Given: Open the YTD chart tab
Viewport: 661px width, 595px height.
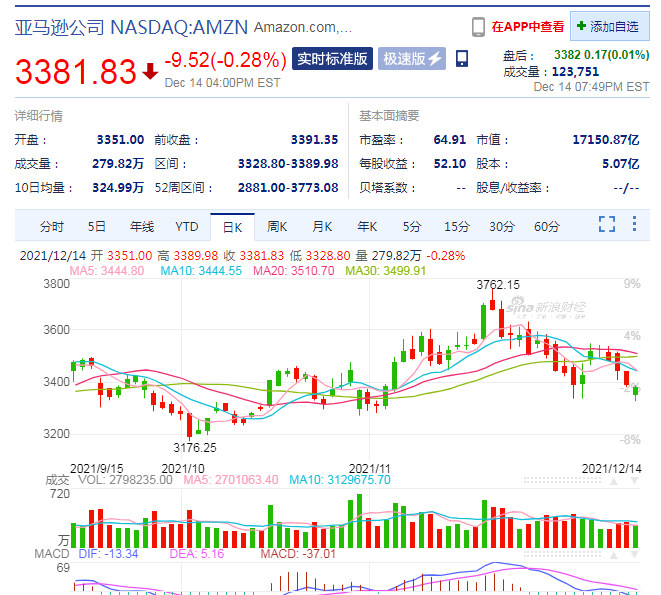Looking at the screenshot, I should click(x=186, y=227).
